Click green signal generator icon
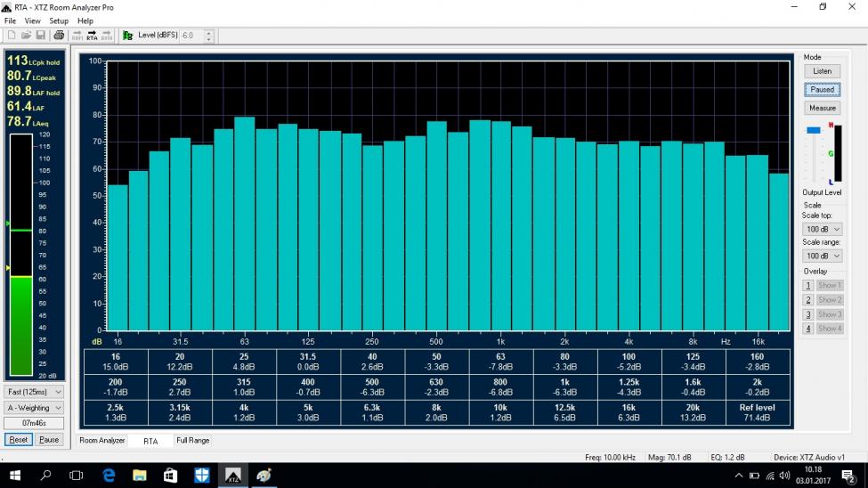This screenshot has width=868, height=488. (x=128, y=36)
